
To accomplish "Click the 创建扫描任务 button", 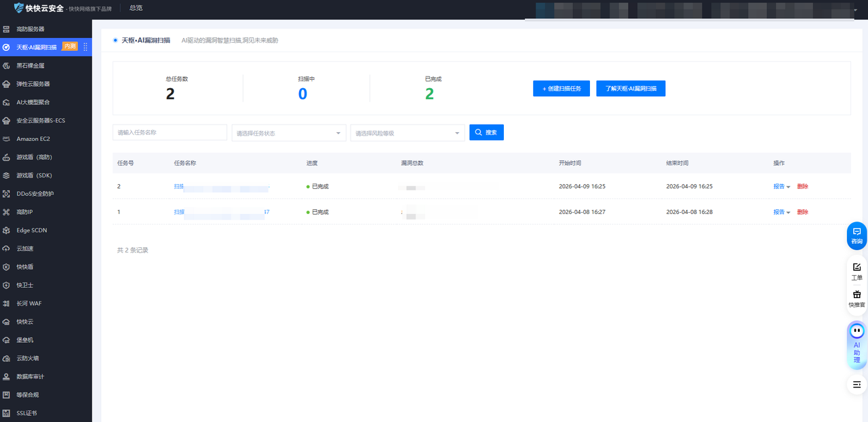I will tap(561, 89).
